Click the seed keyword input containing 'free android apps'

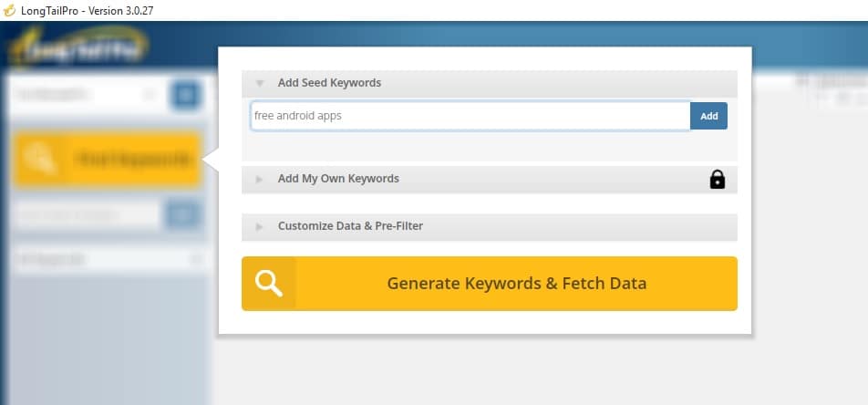[470, 116]
